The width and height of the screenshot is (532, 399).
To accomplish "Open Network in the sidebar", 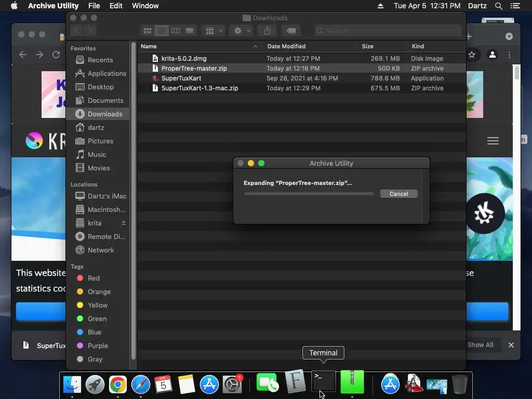I will 98,250.
